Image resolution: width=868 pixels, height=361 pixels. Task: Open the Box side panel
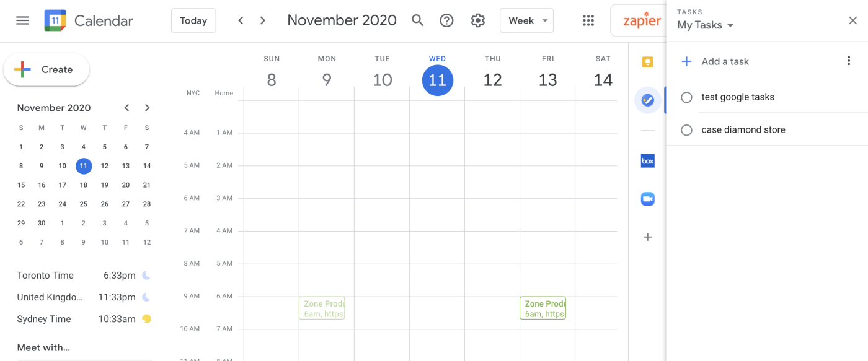pos(647,160)
